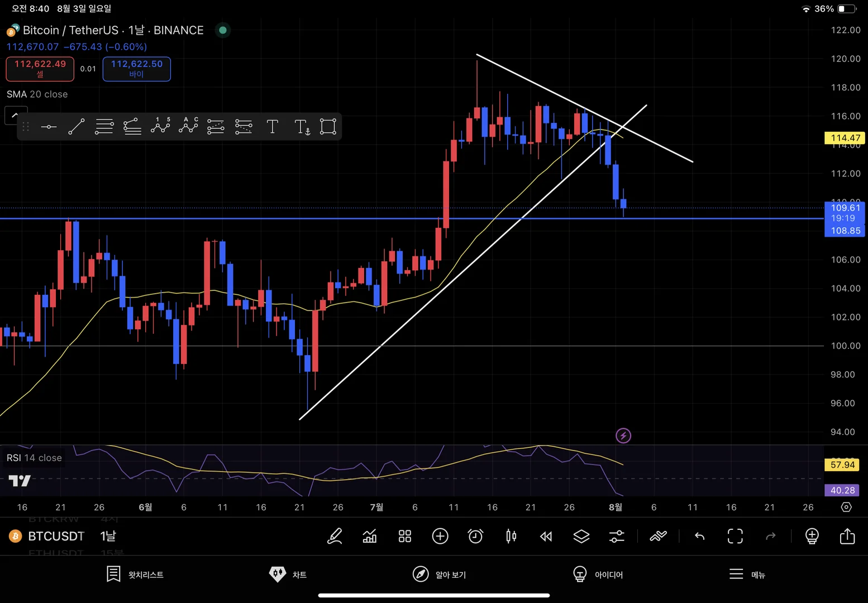Start bar replay with rewind icon
This screenshot has width=868, height=603.
pos(546,537)
